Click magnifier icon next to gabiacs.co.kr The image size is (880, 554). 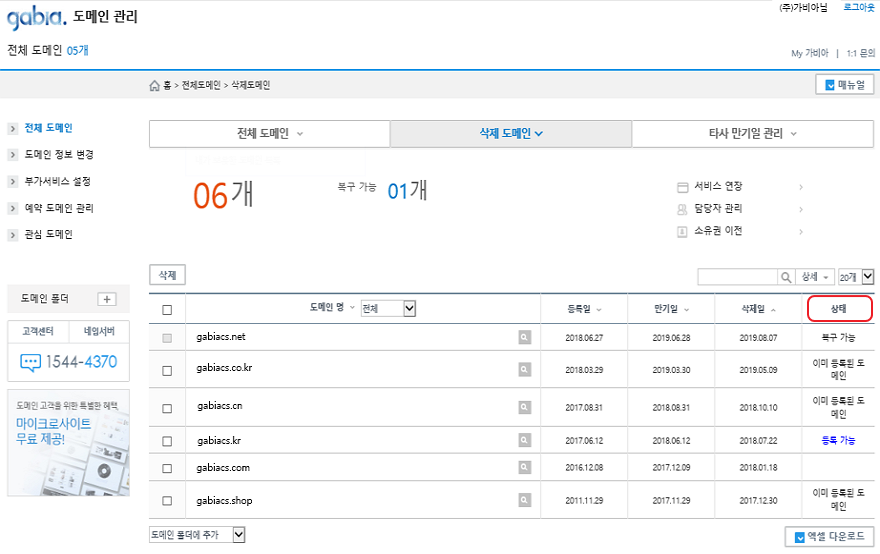pyautogui.click(x=525, y=369)
